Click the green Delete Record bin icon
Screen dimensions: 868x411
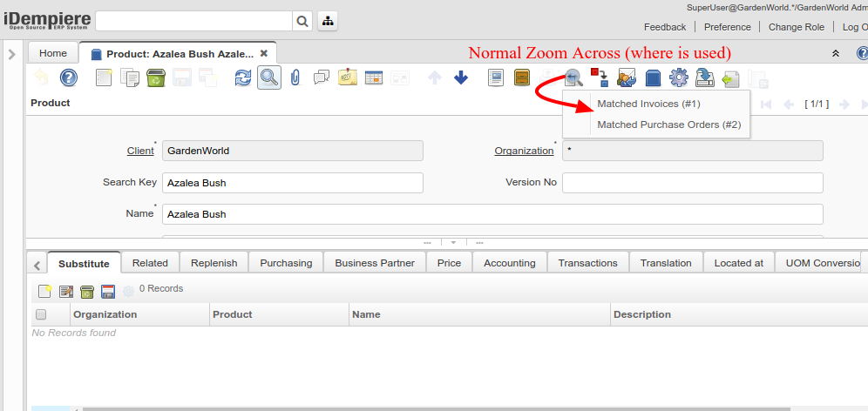coord(156,77)
